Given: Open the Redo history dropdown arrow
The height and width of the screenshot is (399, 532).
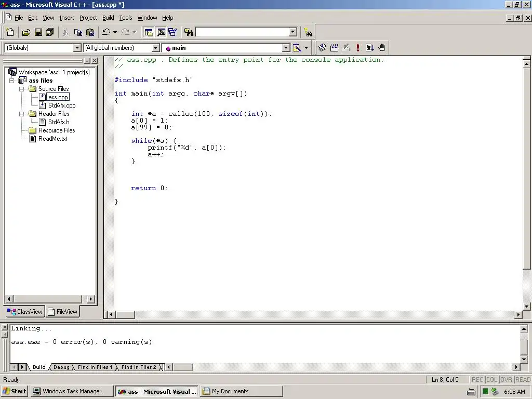Looking at the screenshot, I should pos(135,32).
